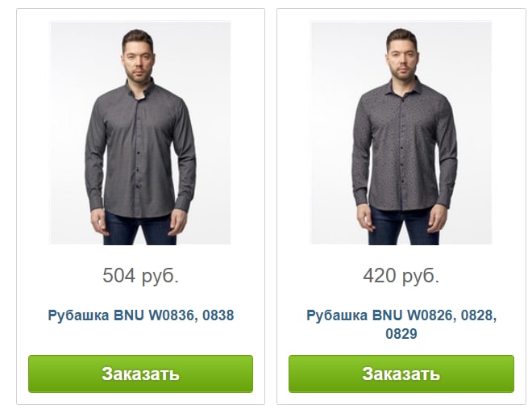Order the shirt priced at 504 руб.
The width and height of the screenshot is (532, 409).
pos(140,374)
